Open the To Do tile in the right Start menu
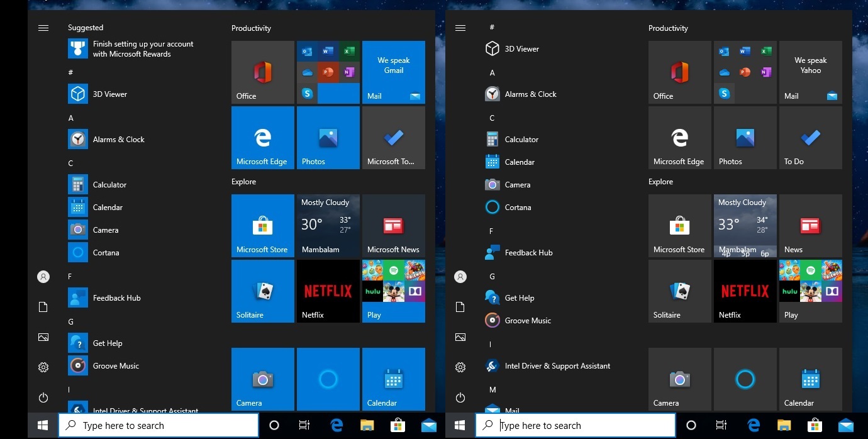 [x=810, y=138]
